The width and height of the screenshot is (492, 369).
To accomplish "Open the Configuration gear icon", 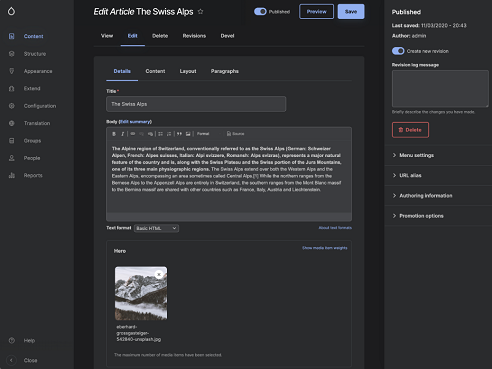I will click(12, 106).
